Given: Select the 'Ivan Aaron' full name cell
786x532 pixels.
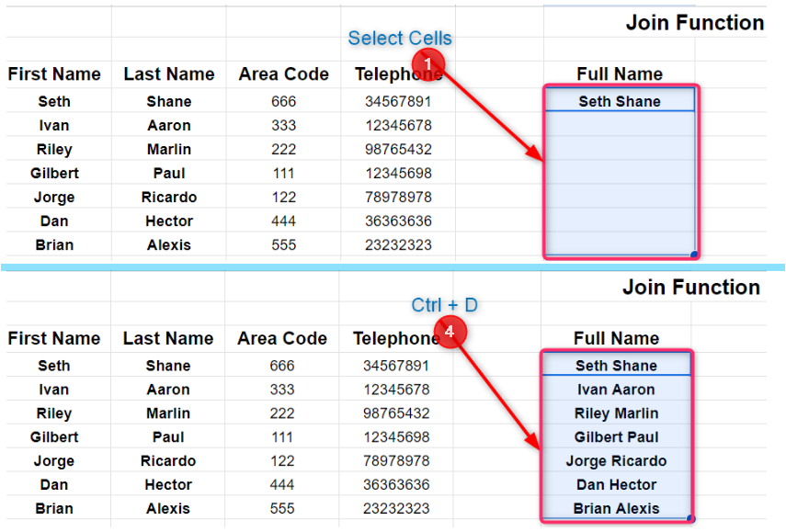Looking at the screenshot, I should [616, 390].
